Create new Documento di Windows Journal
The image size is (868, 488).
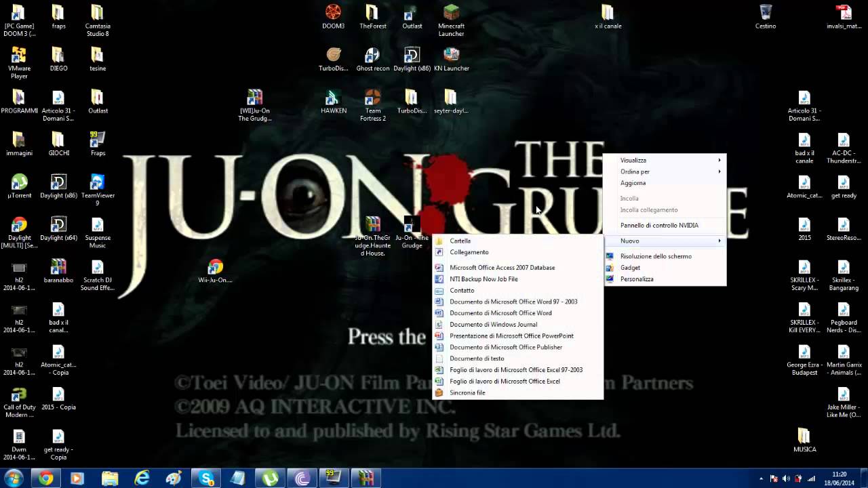(x=517, y=325)
